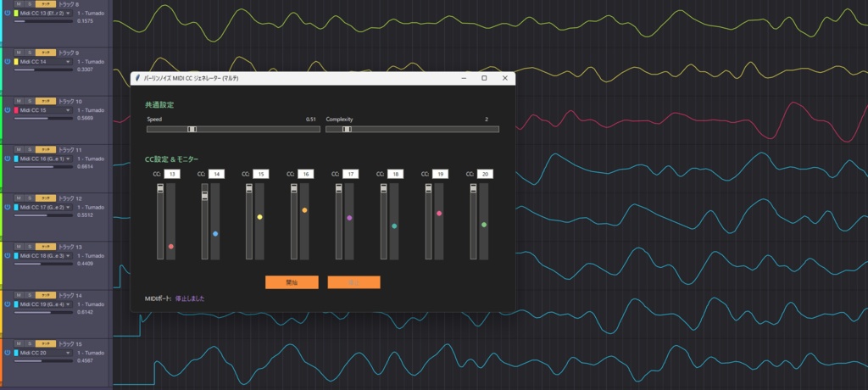Click the yellow automation mode button on track 9
This screenshot has width=868, height=390.
tap(46, 53)
